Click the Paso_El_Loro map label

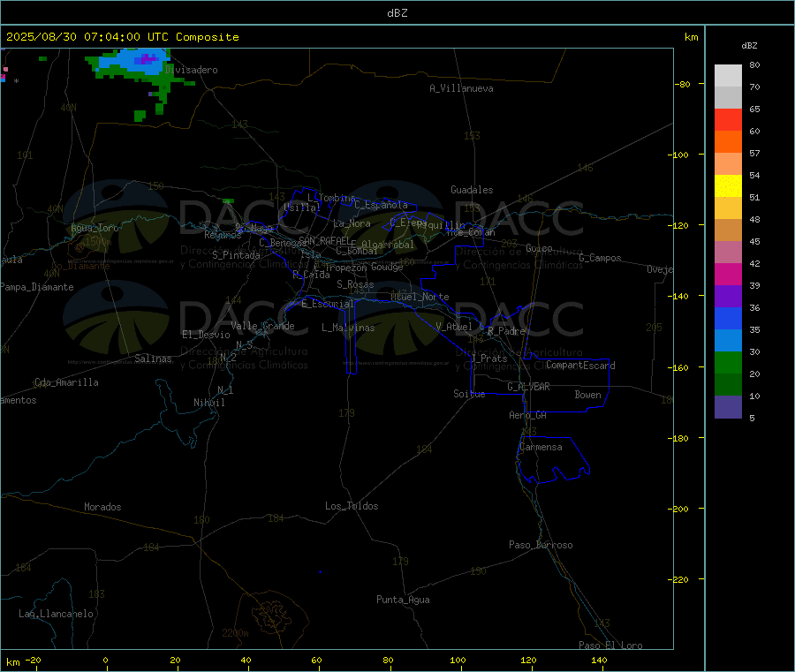(610, 646)
